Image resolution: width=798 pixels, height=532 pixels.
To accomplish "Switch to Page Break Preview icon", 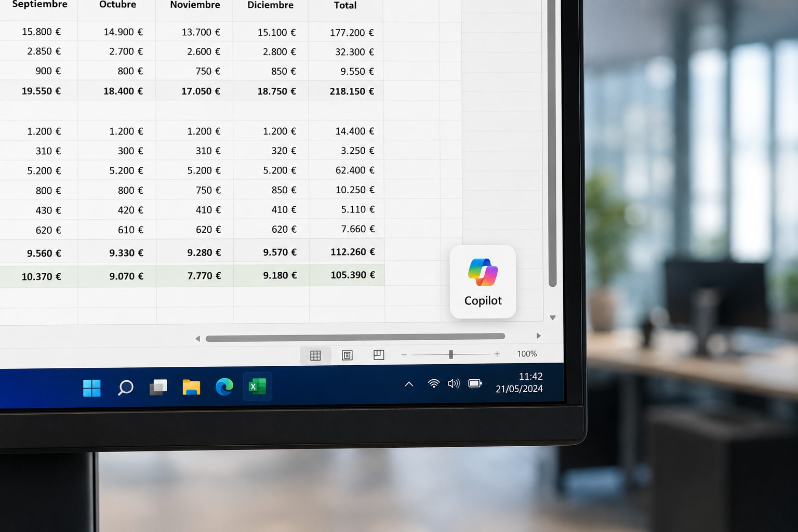I will tap(379, 355).
